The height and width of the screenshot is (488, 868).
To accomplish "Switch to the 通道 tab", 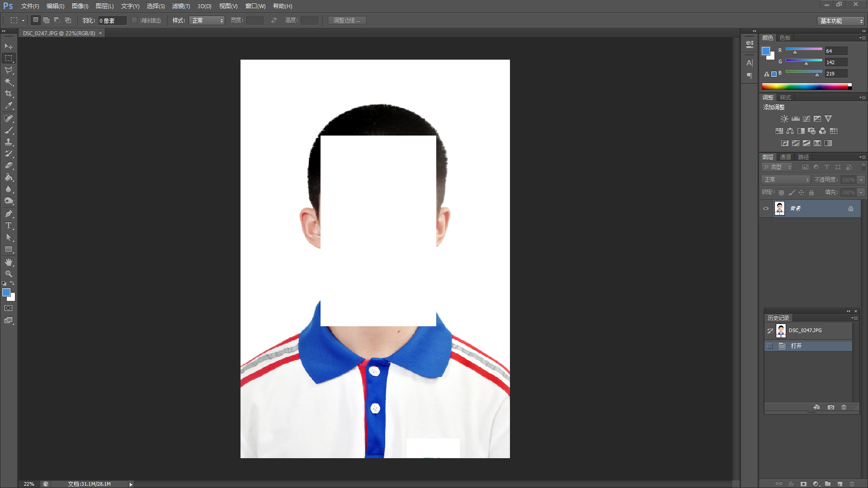I will coord(785,157).
